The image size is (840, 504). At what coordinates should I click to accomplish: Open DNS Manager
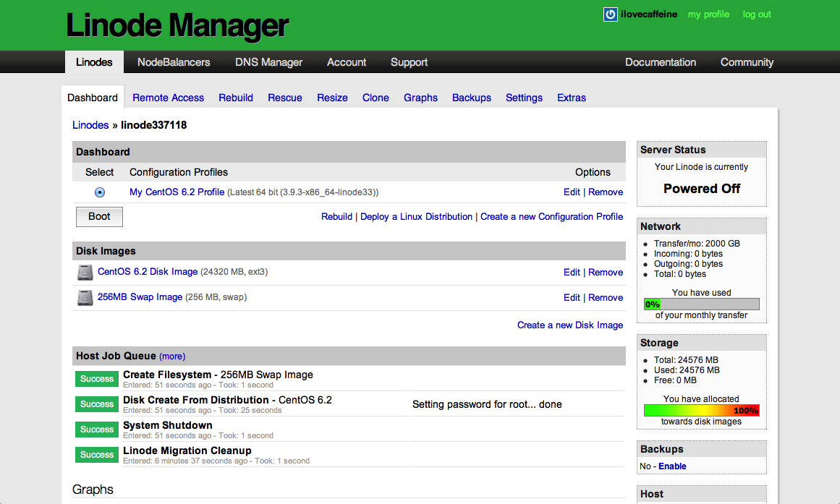[x=269, y=62]
